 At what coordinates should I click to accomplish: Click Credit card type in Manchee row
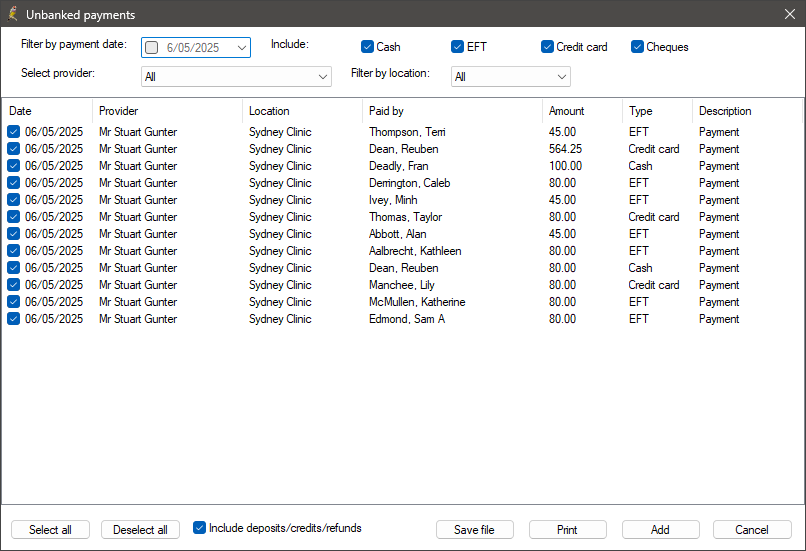(654, 285)
